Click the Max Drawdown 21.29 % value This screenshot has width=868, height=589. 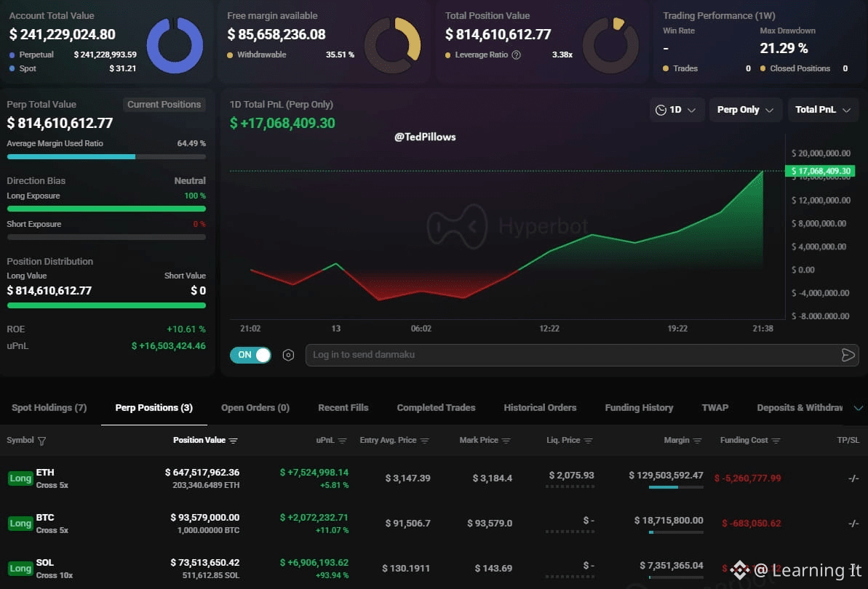click(784, 49)
